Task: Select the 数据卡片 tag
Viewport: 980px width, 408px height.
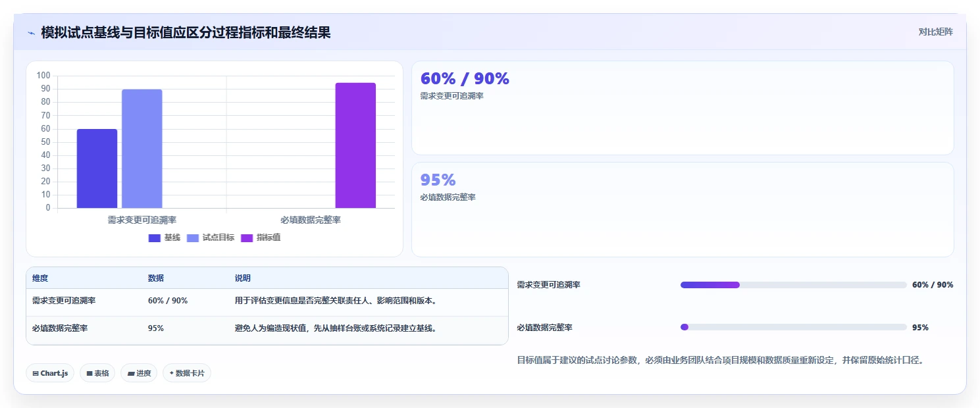Action: [187, 373]
